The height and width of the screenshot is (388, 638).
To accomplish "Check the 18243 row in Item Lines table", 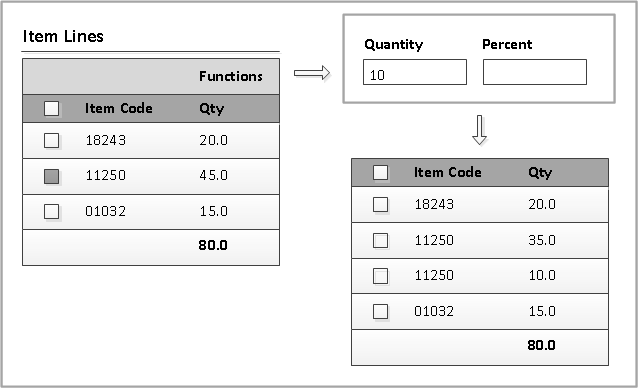I will pos(52,141).
